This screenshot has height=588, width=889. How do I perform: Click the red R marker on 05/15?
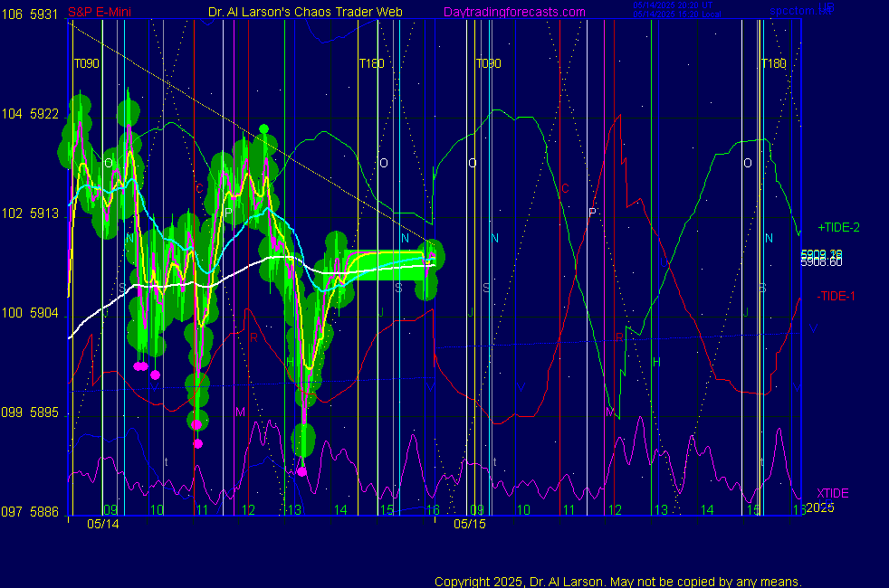[620, 337]
